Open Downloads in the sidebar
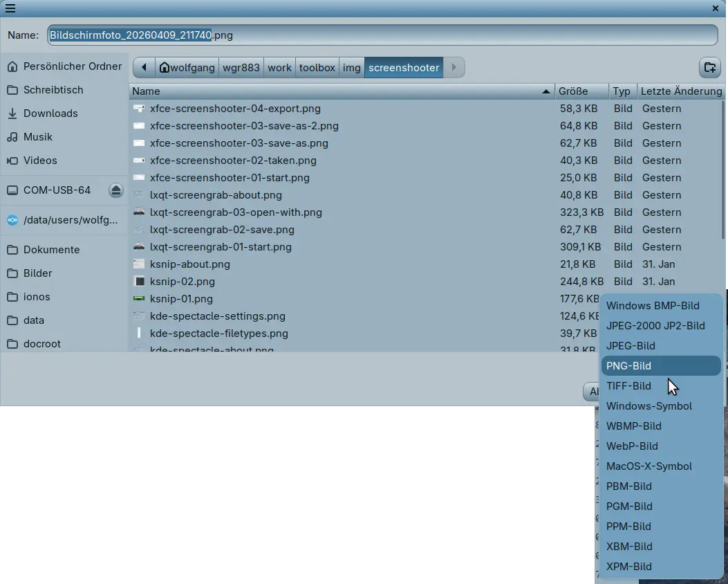Image resolution: width=728 pixels, height=584 pixels. tap(64, 113)
